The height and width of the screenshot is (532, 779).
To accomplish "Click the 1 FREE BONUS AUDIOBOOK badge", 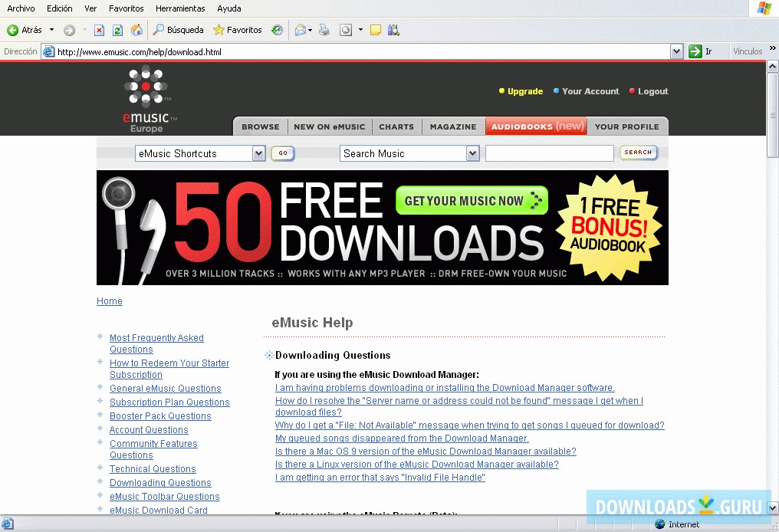I will [x=609, y=227].
